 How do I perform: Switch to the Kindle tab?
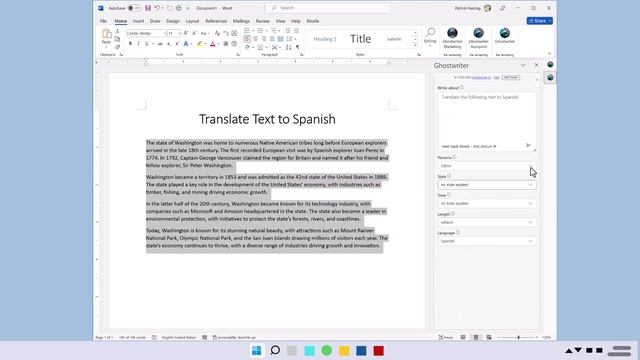point(313,21)
